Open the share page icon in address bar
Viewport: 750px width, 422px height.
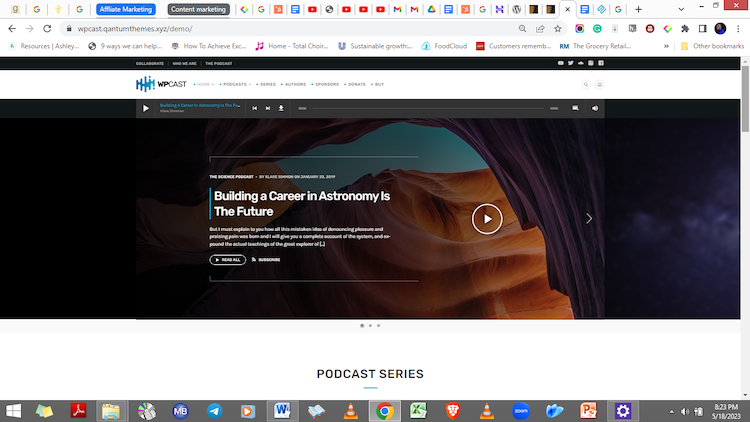pyautogui.click(x=540, y=29)
